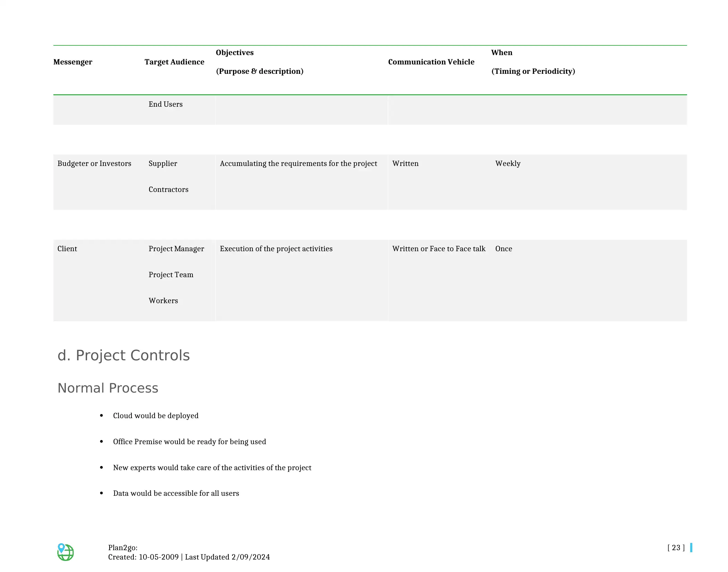The width and height of the screenshot is (728, 572).
Task: Select bullet 'Data would be accessible for all users'
Action: 176,493
